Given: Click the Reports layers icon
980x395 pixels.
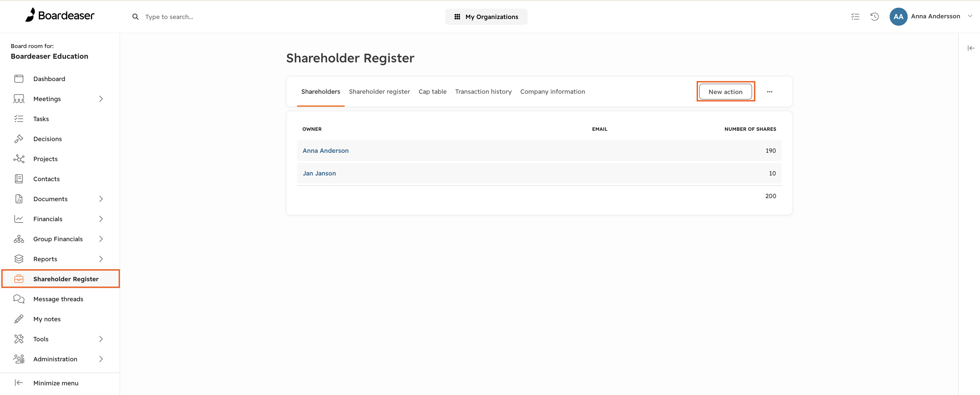Looking at the screenshot, I should (19, 259).
